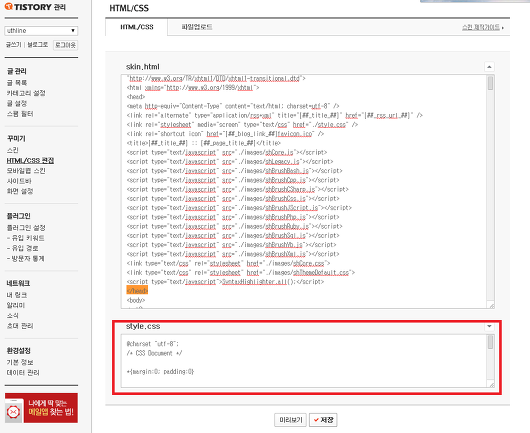The width and height of the screenshot is (530, 433).
Task: Open 알리미 menu item
Action: tap(16, 305)
